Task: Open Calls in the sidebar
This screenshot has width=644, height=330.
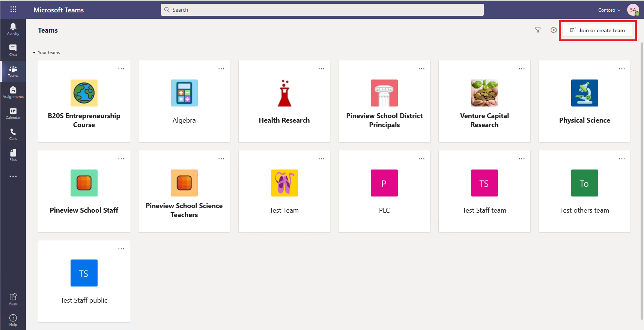Action: click(13, 134)
